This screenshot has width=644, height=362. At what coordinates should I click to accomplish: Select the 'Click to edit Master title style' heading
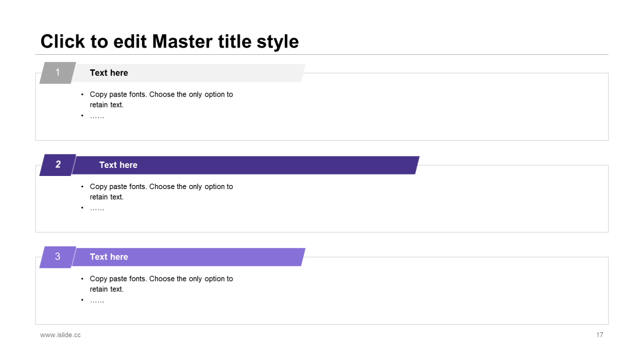pyautogui.click(x=170, y=41)
